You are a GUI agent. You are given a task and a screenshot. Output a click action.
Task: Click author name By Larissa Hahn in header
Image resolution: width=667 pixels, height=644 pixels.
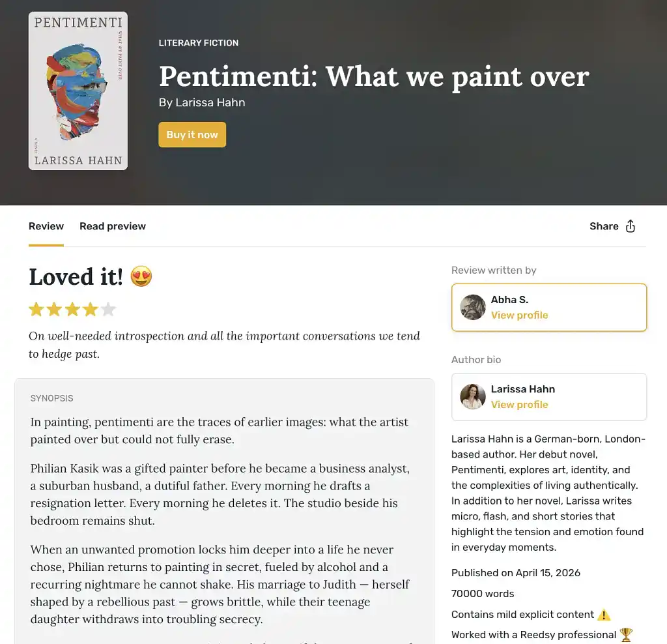point(202,102)
